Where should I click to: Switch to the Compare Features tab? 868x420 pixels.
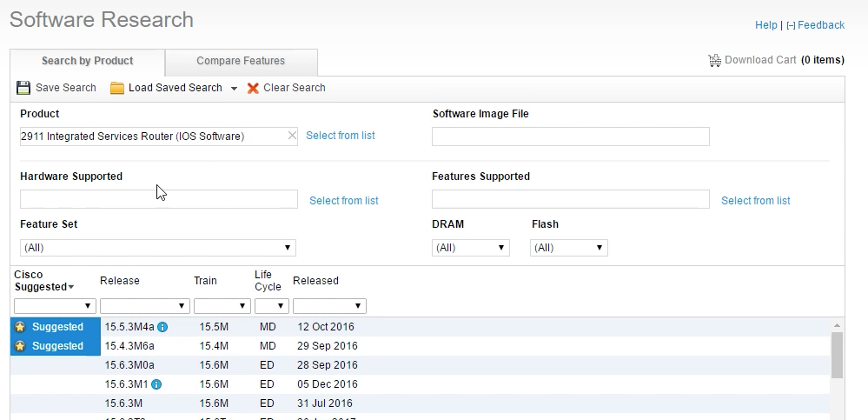[241, 61]
